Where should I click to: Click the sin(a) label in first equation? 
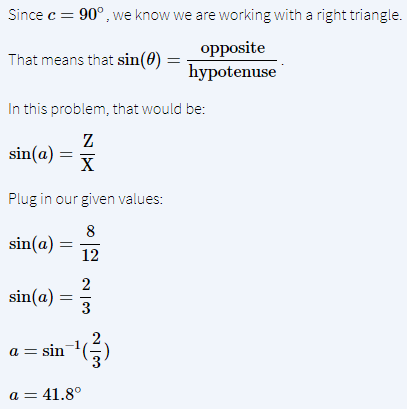pyautogui.click(x=31, y=154)
